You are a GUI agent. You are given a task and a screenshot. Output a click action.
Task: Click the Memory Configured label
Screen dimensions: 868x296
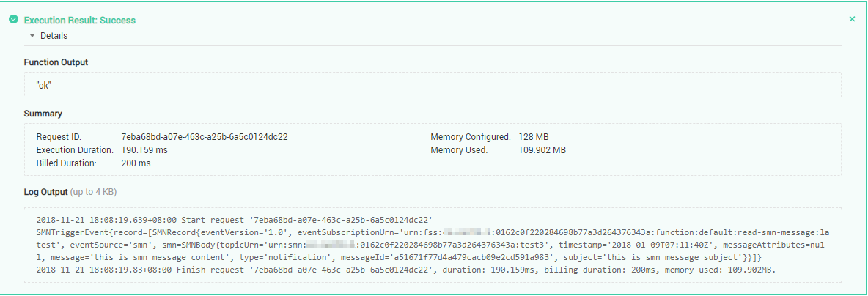pyautogui.click(x=470, y=137)
